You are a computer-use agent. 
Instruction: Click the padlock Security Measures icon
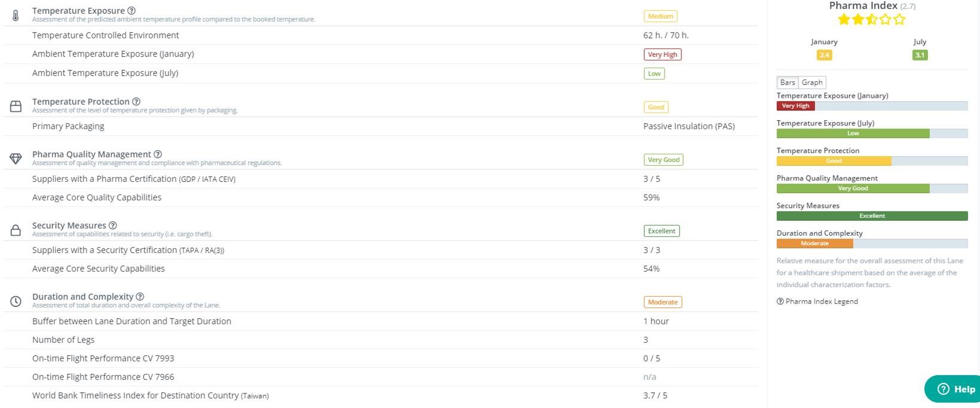[x=16, y=230]
